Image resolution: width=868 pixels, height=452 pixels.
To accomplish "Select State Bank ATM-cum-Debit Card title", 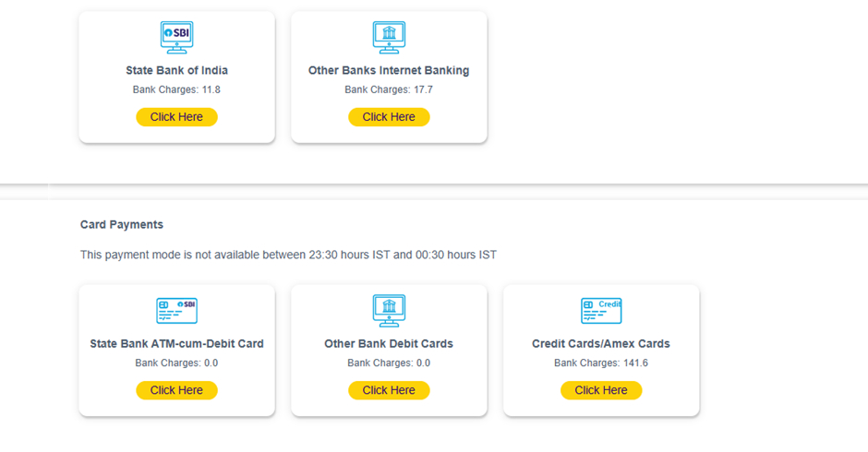I will tap(176, 343).
